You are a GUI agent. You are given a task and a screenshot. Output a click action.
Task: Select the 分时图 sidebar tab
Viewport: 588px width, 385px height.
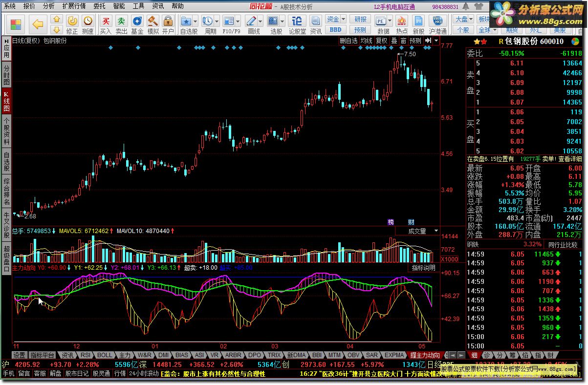[6, 75]
